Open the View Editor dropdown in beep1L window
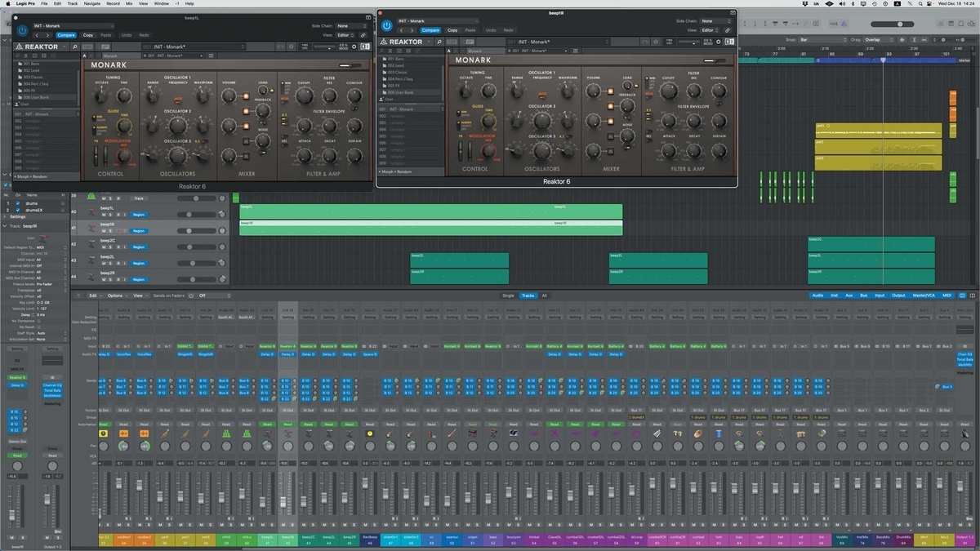 345,35
